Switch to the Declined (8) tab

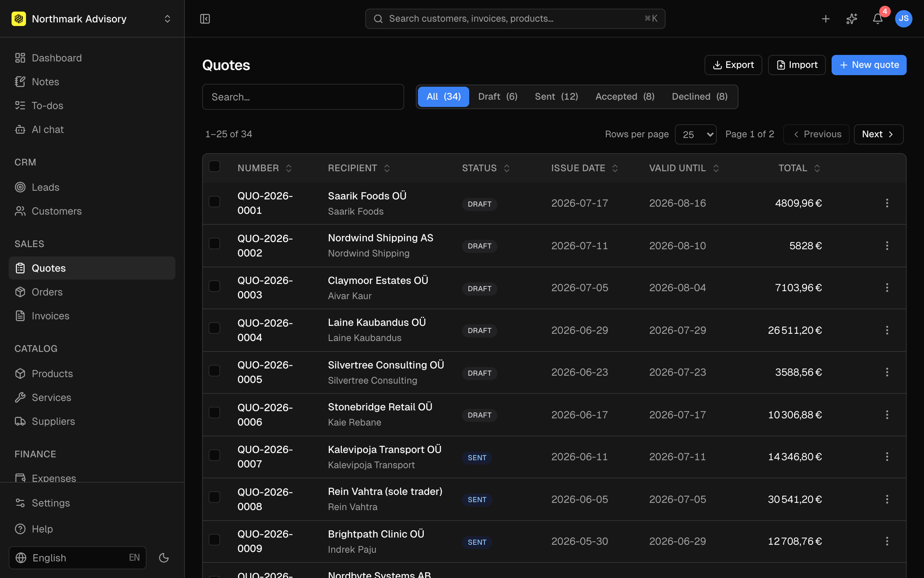tap(699, 97)
